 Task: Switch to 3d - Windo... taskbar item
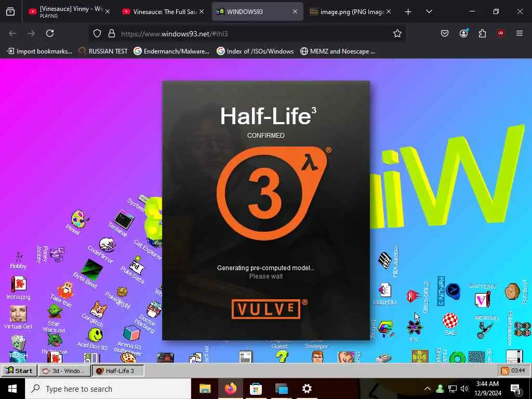click(x=64, y=370)
